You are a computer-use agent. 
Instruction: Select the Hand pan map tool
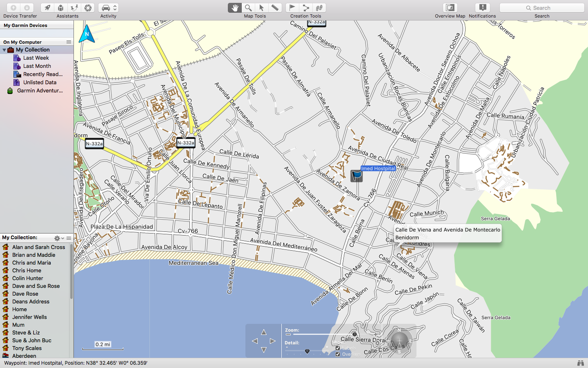pyautogui.click(x=235, y=8)
